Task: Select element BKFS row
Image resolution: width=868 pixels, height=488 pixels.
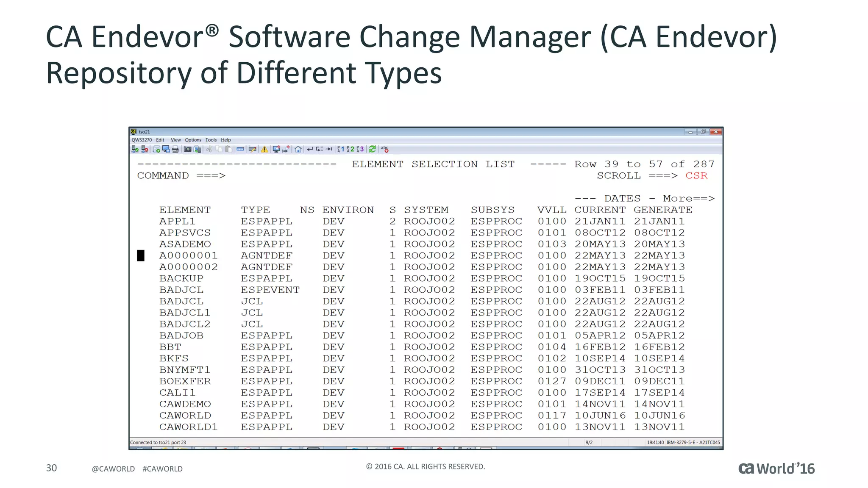Action: (422, 359)
